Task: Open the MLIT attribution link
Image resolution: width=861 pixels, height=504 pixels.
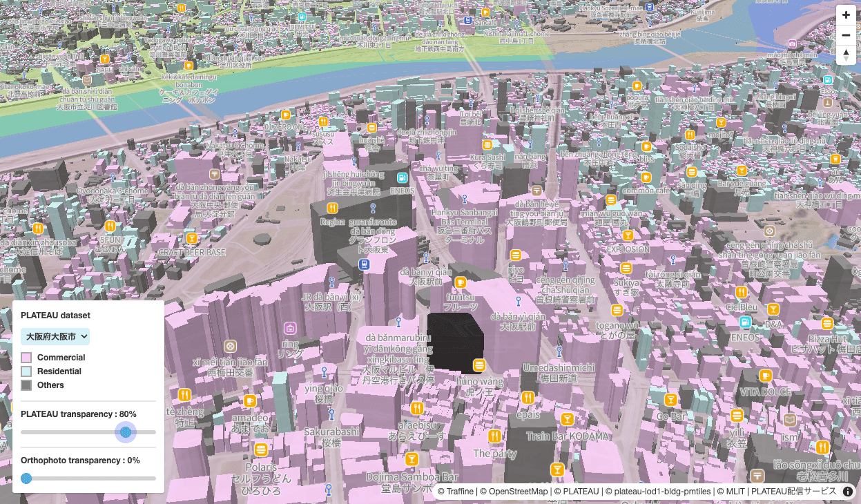Action: [x=732, y=492]
